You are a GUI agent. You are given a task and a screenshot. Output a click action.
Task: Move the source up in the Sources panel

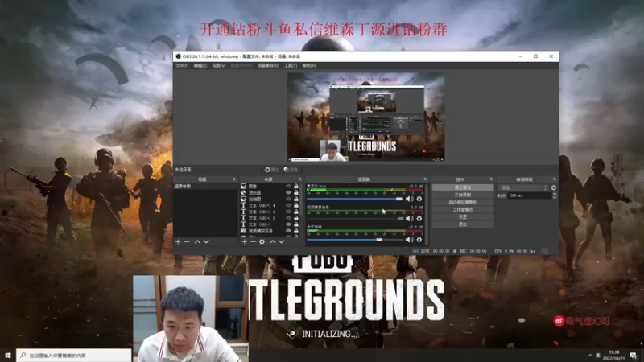[x=272, y=242]
